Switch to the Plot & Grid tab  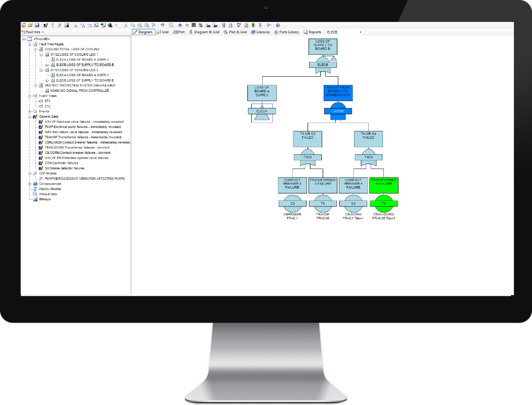[235, 32]
